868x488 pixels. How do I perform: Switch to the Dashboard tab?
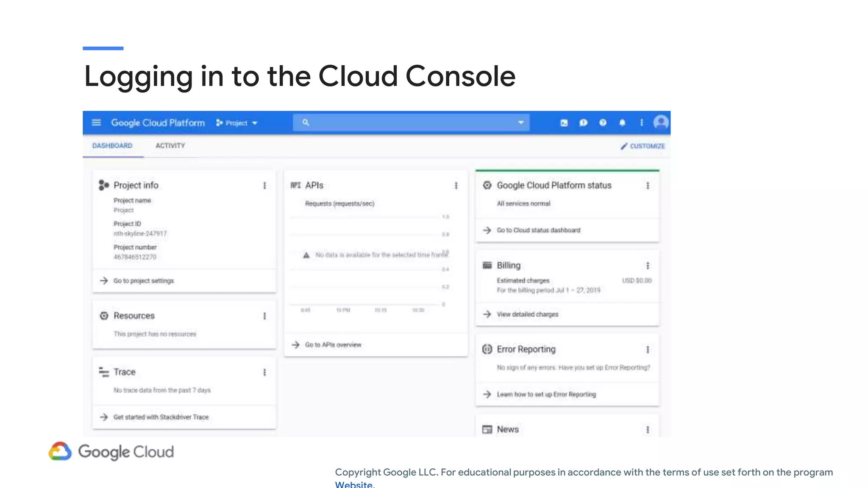pos(112,146)
